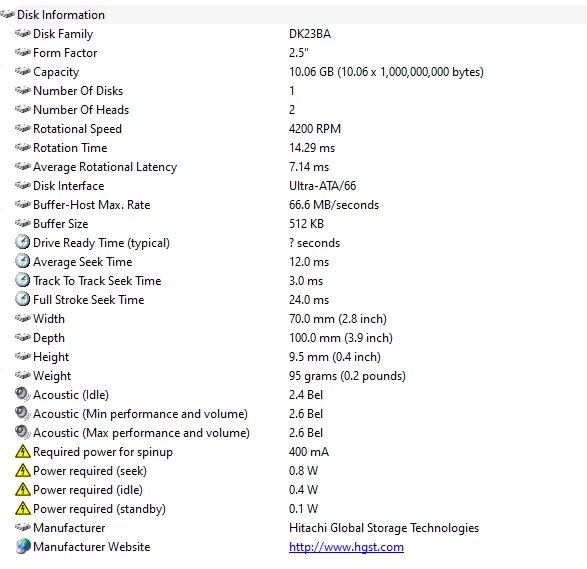Select the 0.1 W standby power value
Viewport: 587px width, 569px height.
coord(303,509)
